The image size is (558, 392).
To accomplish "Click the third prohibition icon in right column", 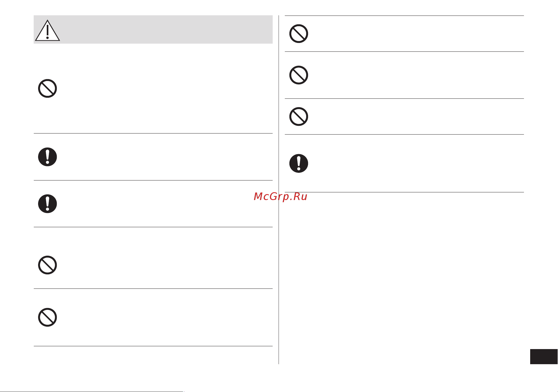I will [299, 117].
